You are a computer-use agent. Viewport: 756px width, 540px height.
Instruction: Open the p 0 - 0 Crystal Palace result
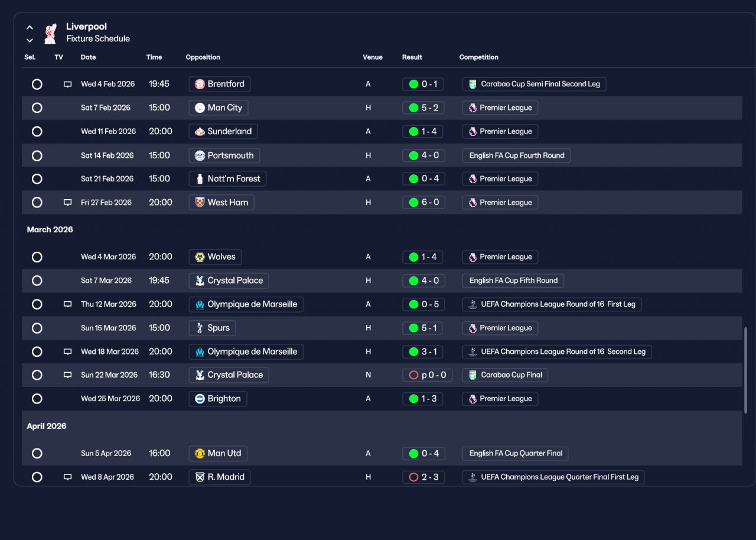point(428,375)
